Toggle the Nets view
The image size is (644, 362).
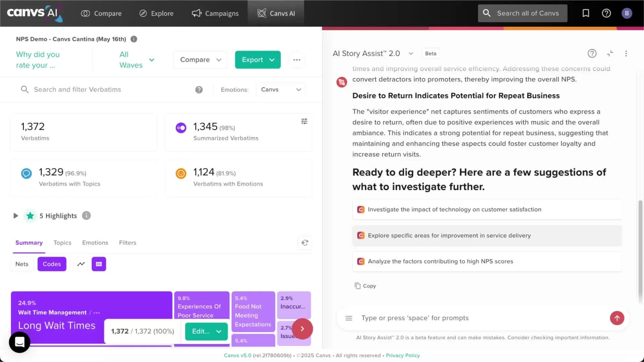coord(22,264)
